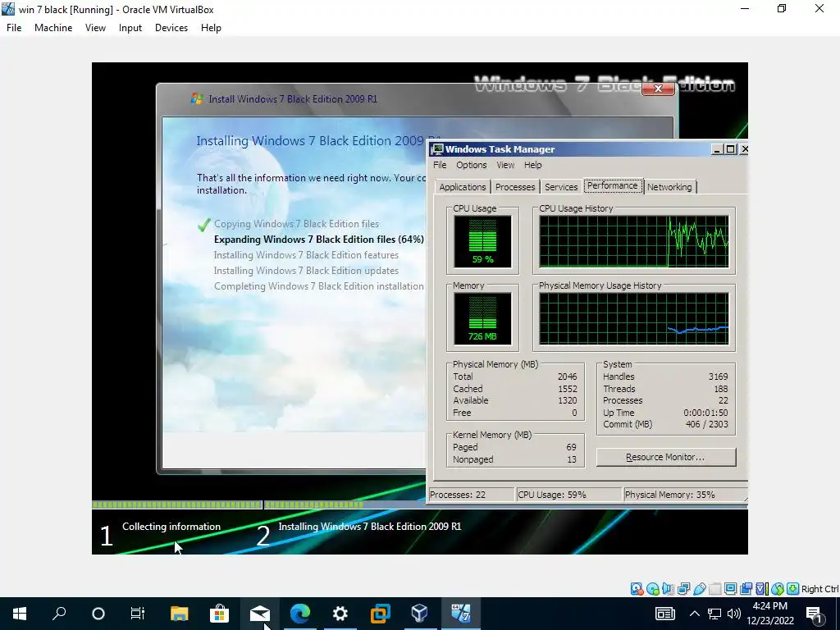Click the optical disk indicator icon

click(x=652, y=589)
